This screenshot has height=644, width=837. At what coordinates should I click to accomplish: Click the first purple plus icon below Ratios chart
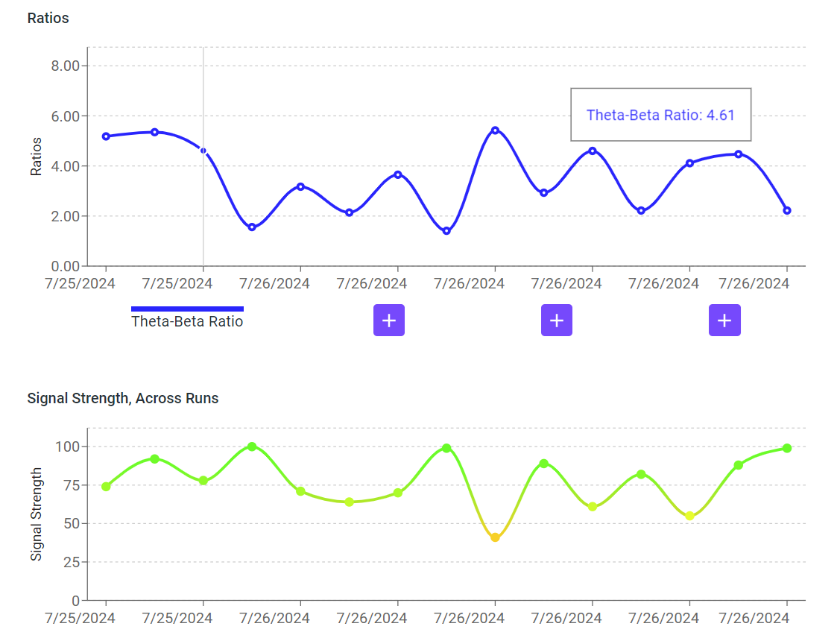tap(389, 320)
